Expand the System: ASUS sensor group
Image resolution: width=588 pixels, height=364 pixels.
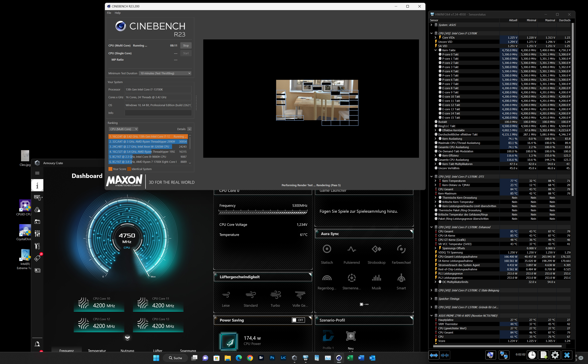[431, 25]
